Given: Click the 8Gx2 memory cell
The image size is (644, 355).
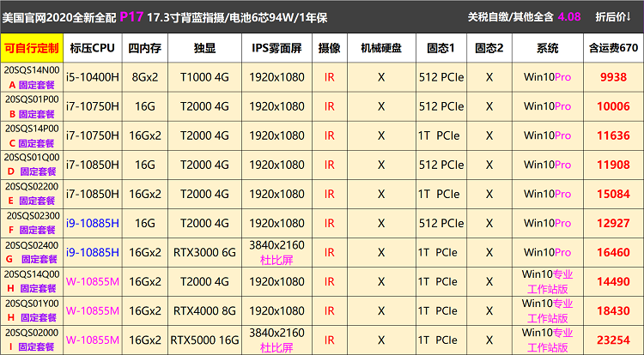Looking at the screenshot, I should point(143,77).
